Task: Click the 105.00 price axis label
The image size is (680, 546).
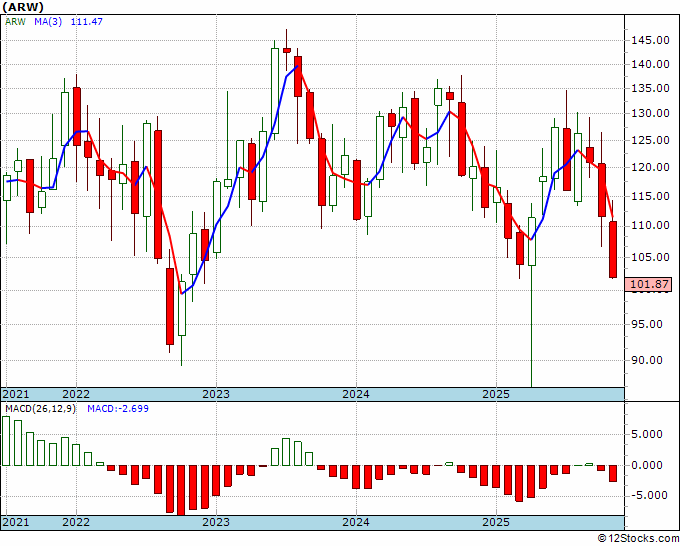Action: (x=650, y=257)
